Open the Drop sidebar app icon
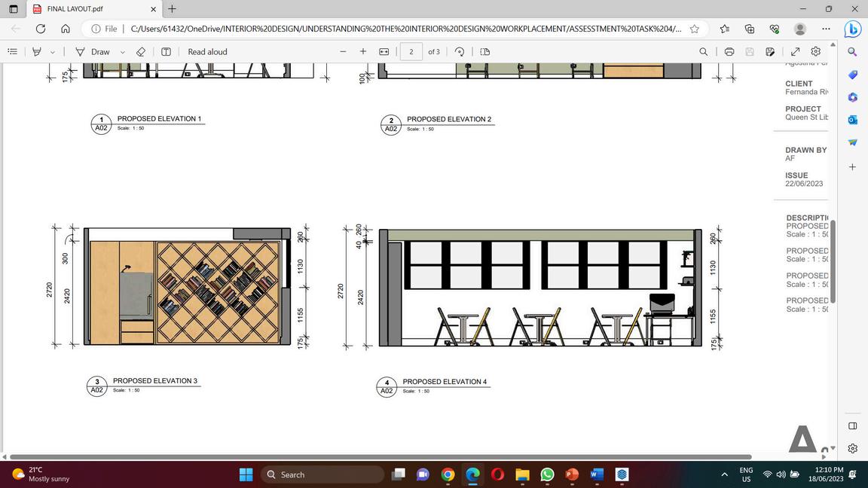Image resolution: width=868 pixels, height=488 pixels. tap(852, 142)
